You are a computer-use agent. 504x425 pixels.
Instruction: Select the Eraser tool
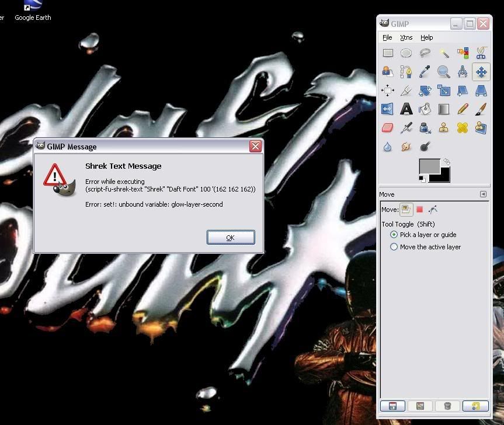[x=388, y=128]
